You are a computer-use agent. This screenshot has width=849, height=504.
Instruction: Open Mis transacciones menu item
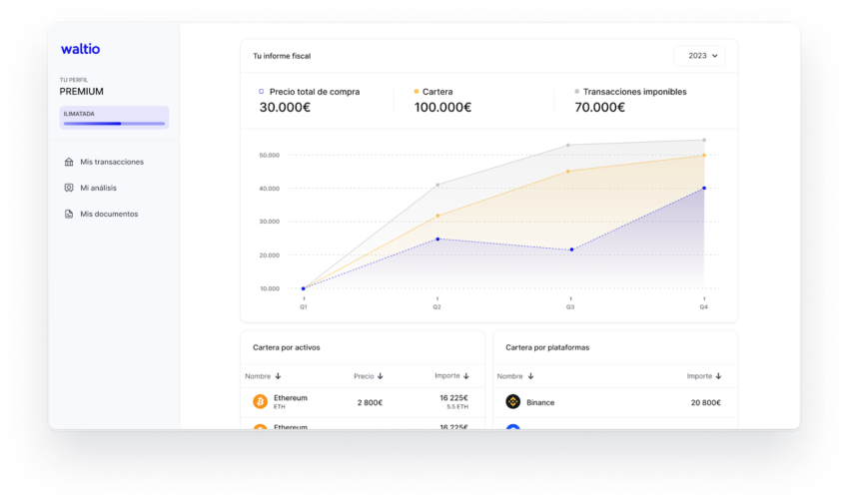coord(104,162)
